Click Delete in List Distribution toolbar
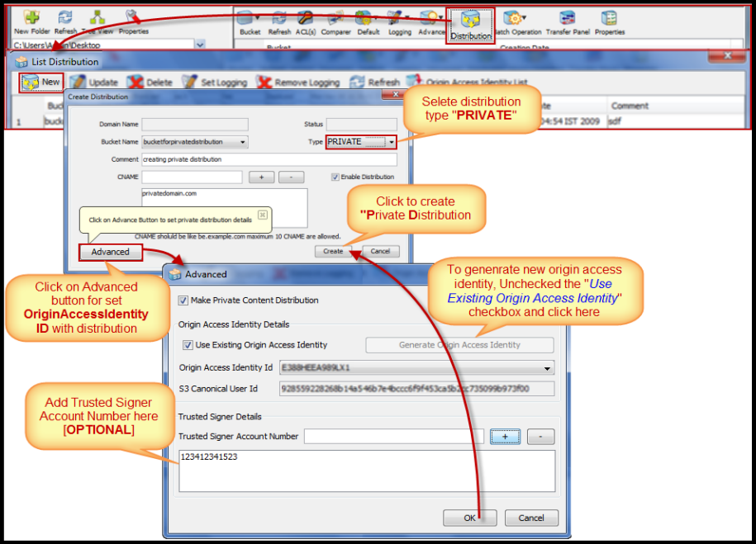Image resolution: width=756 pixels, height=544 pixels. pyautogui.click(x=150, y=83)
